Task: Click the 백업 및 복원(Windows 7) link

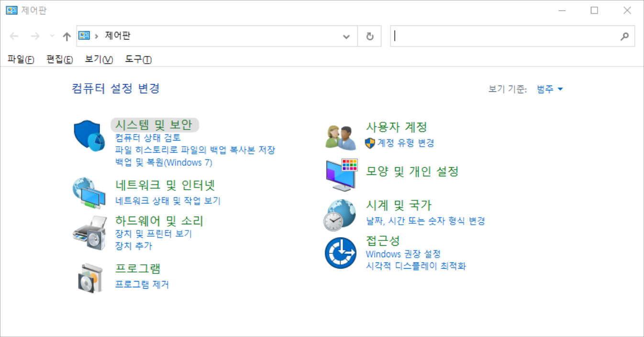Action: pos(164,163)
